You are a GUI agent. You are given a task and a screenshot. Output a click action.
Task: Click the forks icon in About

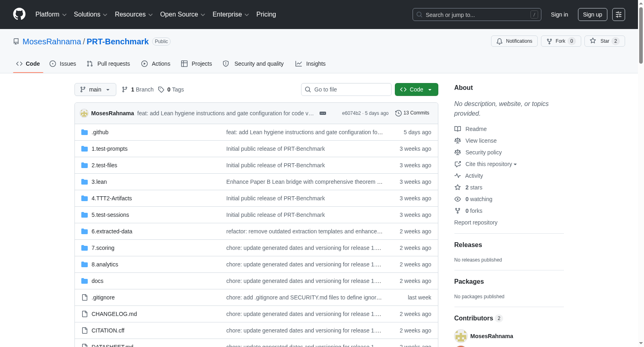[x=458, y=211]
